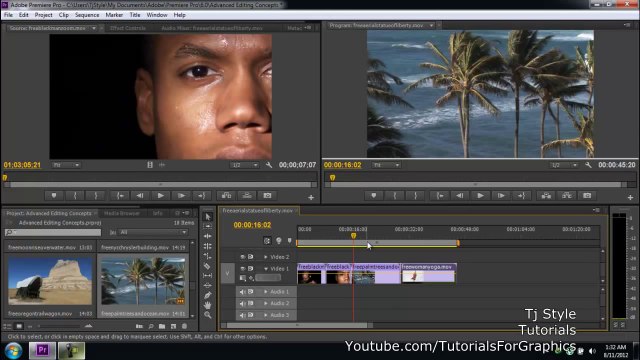Select freepalmtreesandocean.mov thumbnail in Project
640x360 pixels.
[x=143, y=281]
